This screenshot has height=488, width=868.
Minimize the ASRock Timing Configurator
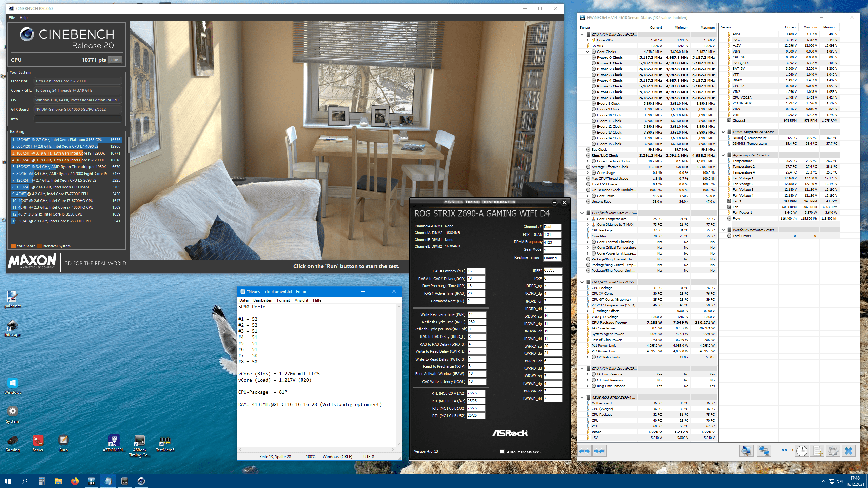[x=554, y=203]
